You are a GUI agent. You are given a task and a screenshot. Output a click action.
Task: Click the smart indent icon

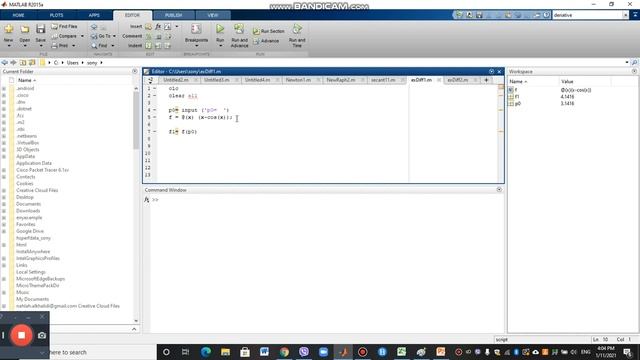tap(149, 46)
